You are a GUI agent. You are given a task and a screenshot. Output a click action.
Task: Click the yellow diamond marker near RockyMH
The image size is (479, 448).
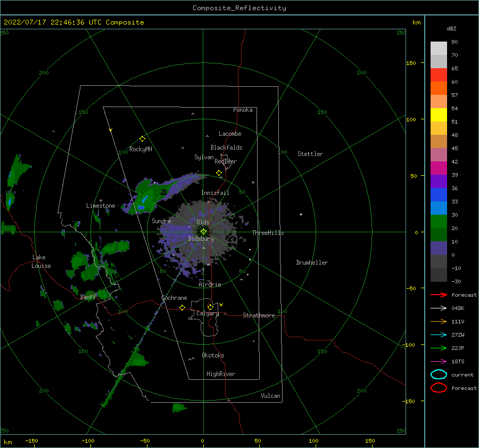(x=142, y=139)
